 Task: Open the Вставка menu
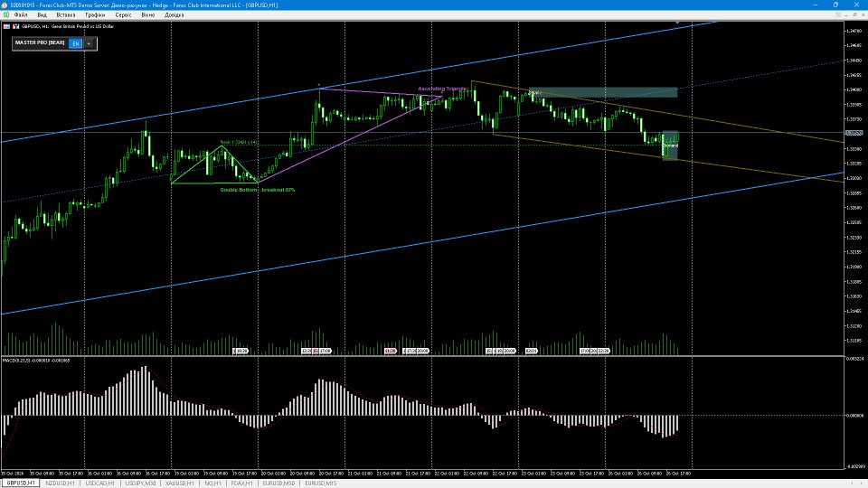[x=66, y=15]
